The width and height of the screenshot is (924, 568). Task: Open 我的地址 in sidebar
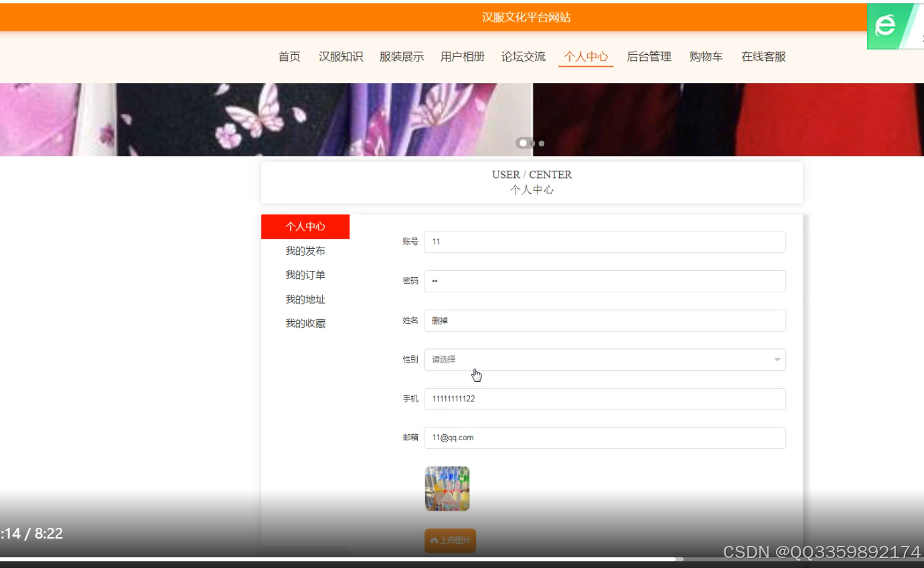305,299
